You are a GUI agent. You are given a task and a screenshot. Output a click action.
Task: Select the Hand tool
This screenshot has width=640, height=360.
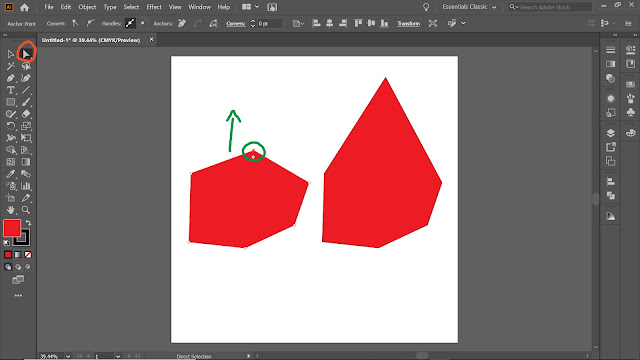click(11, 210)
